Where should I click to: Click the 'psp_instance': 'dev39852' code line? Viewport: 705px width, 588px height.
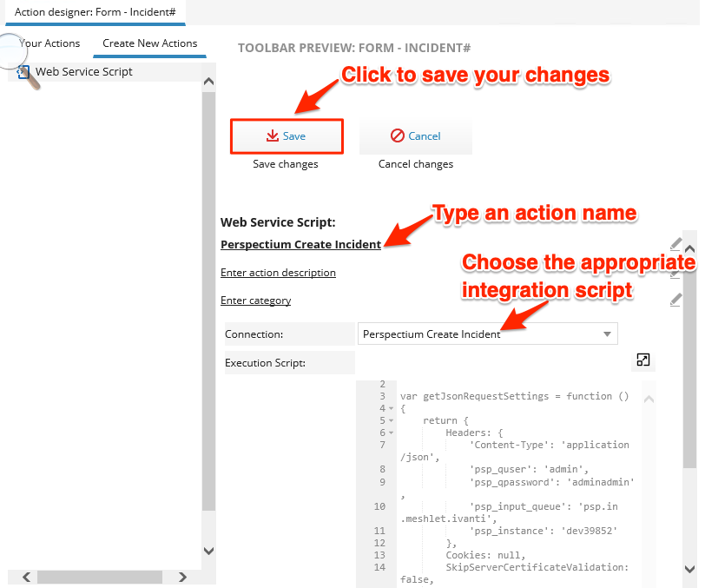click(544, 531)
